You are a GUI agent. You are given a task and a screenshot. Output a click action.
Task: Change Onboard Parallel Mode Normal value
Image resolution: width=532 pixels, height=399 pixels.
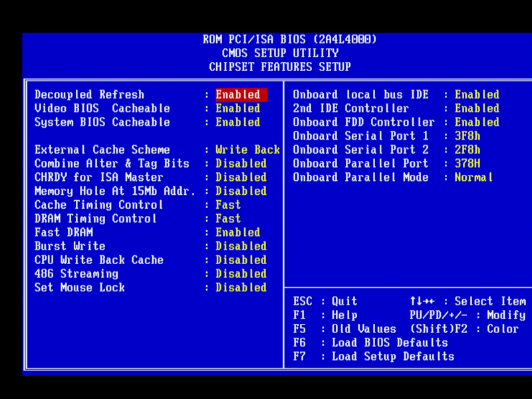[x=473, y=178]
